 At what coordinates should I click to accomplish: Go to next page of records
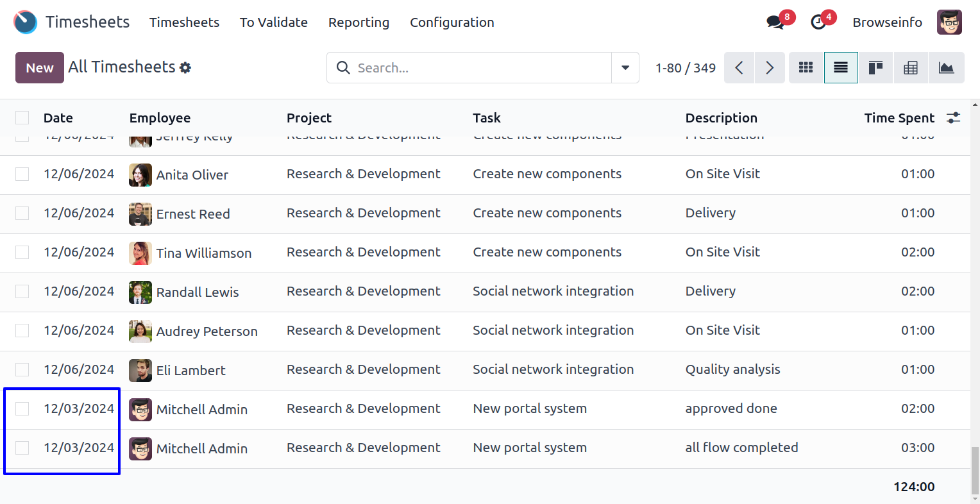pyautogui.click(x=770, y=68)
